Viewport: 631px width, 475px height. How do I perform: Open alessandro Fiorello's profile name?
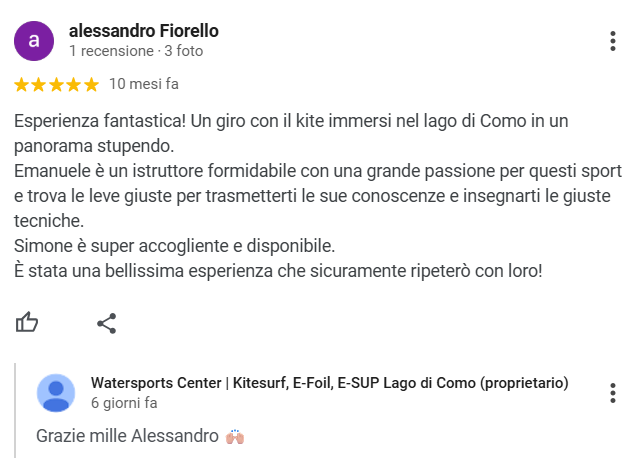(143, 31)
